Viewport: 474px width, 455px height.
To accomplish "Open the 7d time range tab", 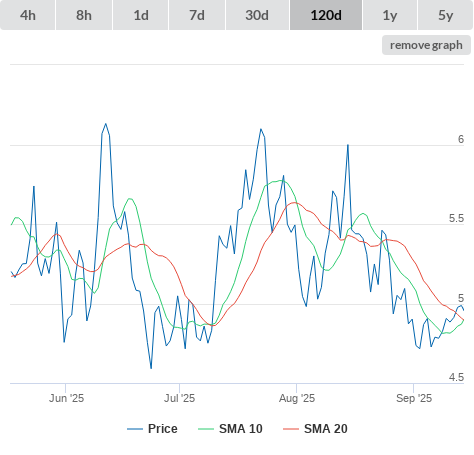I will click(197, 15).
